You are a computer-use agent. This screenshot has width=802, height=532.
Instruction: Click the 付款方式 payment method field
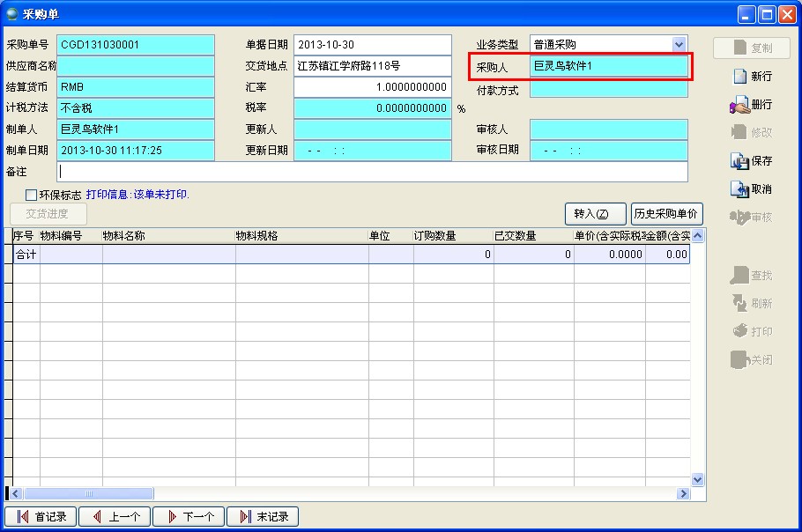pos(608,90)
